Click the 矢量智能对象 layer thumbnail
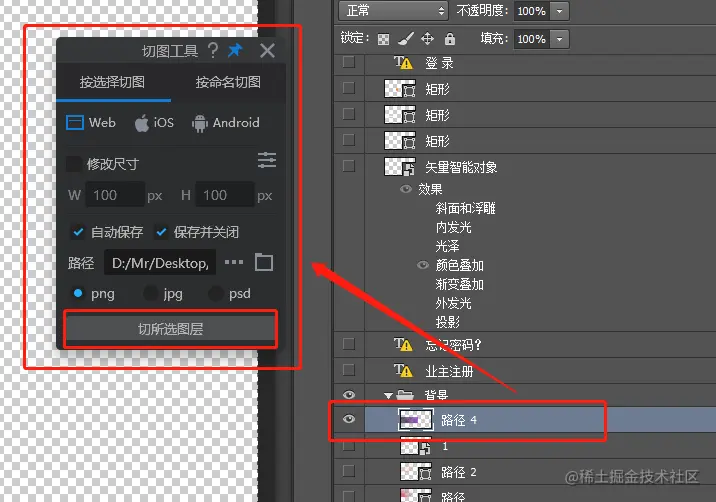The width and height of the screenshot is (716, 502). [x=400, y=167]
